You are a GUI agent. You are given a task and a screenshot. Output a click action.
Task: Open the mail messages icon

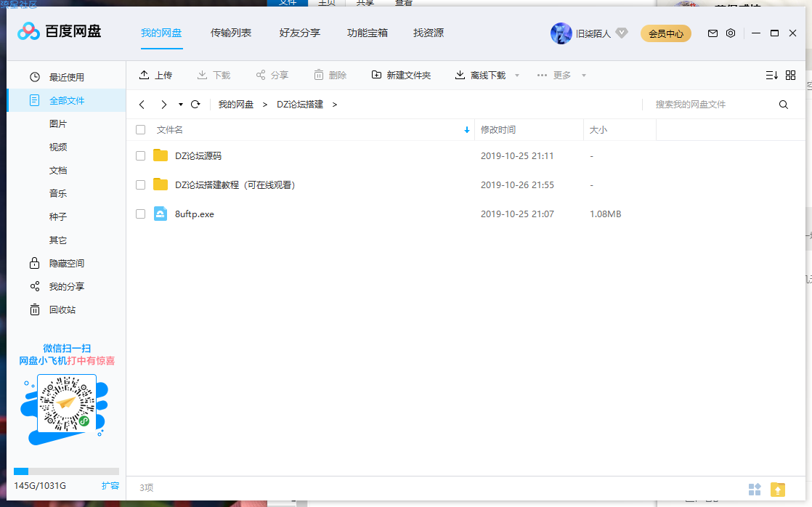[x=712, y=33]
